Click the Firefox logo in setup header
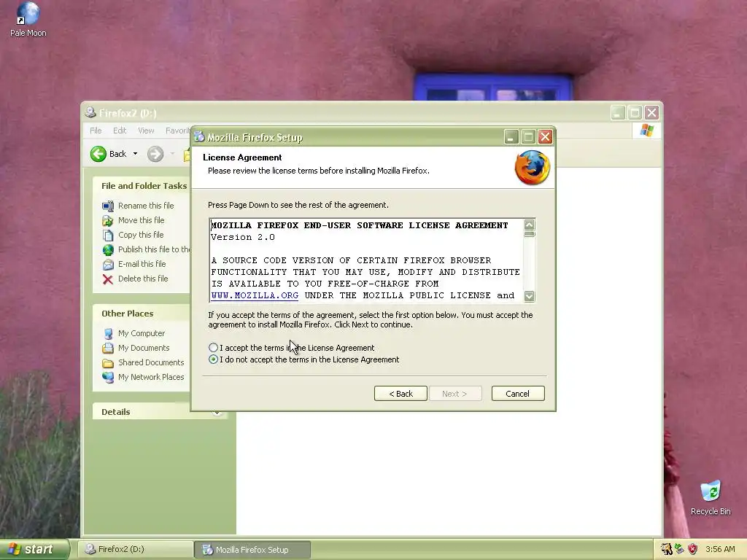Screen dimensions: 747x560 coord(533,168)
